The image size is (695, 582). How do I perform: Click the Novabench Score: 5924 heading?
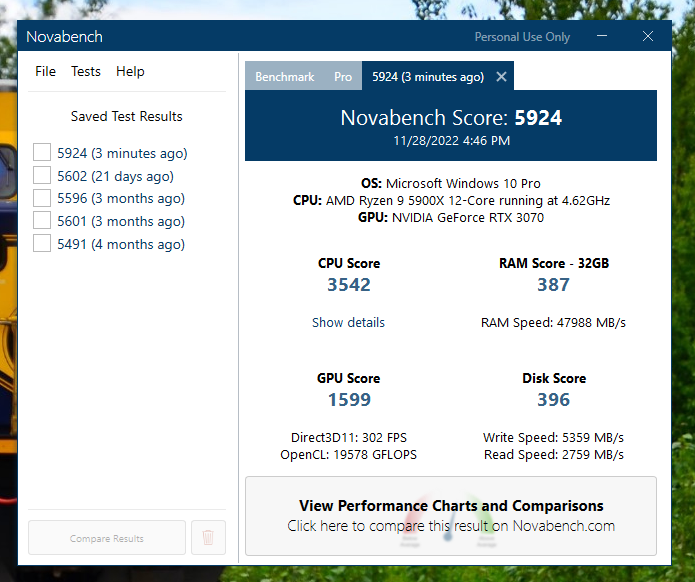[x=451, y=118]
